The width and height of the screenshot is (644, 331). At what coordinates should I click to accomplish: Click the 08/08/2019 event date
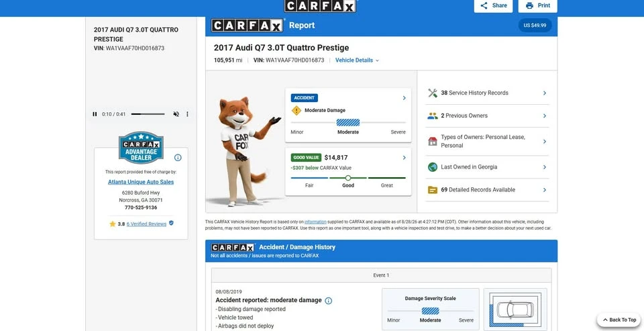[229, 291]
